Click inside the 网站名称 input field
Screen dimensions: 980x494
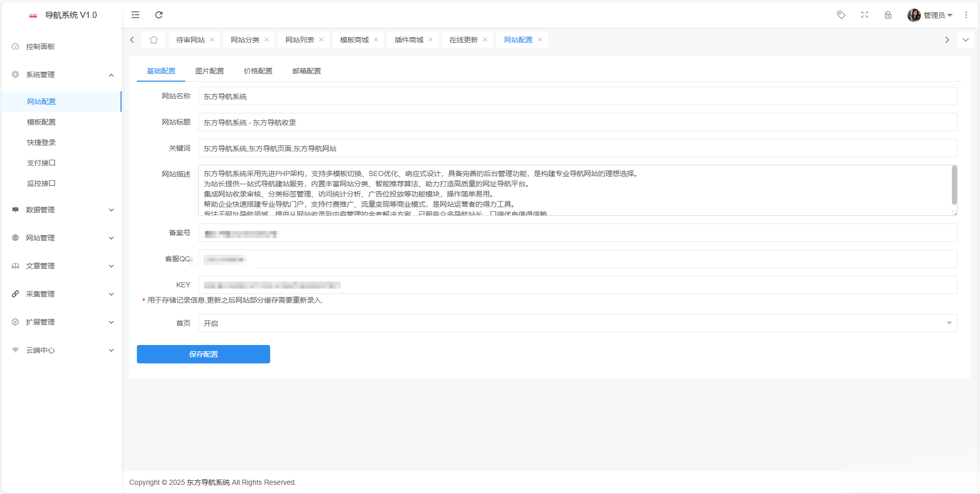357,96
